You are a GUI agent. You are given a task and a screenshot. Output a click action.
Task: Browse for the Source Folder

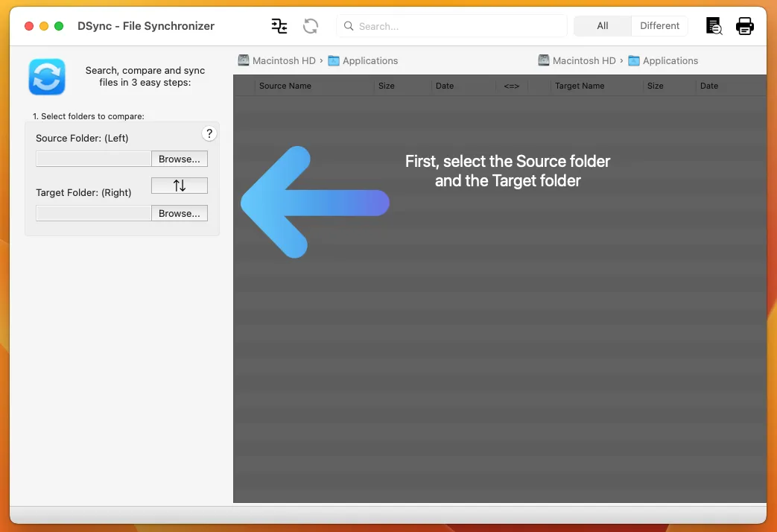(180, 159)
